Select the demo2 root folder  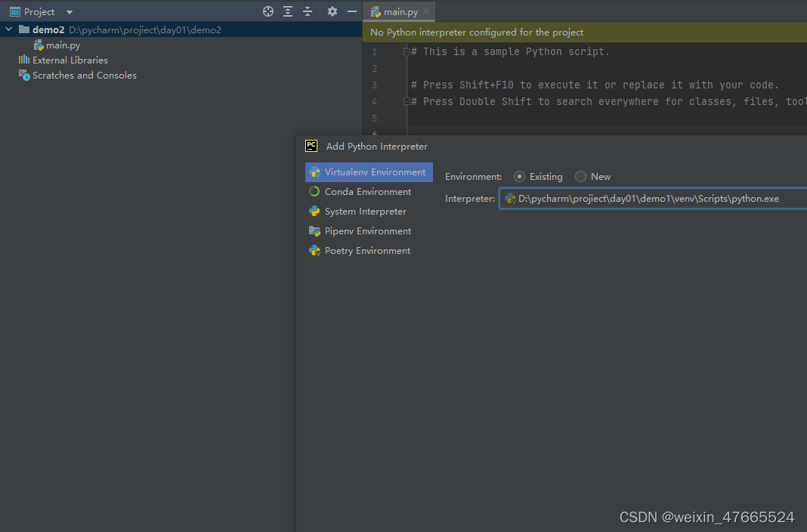(181, 29)
